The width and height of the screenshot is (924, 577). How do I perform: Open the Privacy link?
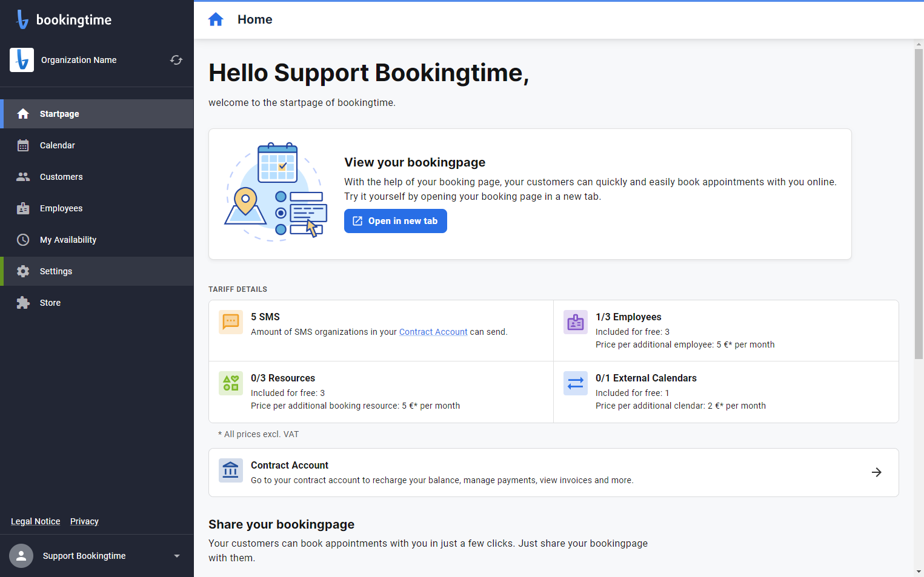84,521
